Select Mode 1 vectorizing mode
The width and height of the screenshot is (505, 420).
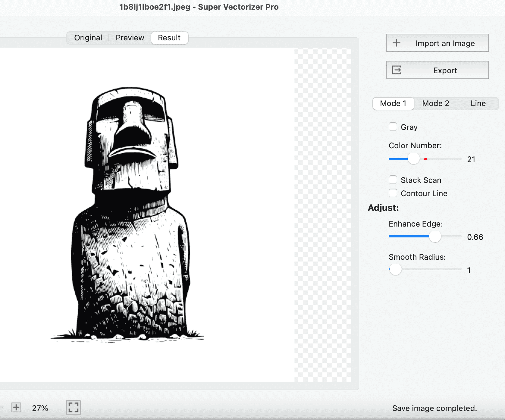pos(393,103)
